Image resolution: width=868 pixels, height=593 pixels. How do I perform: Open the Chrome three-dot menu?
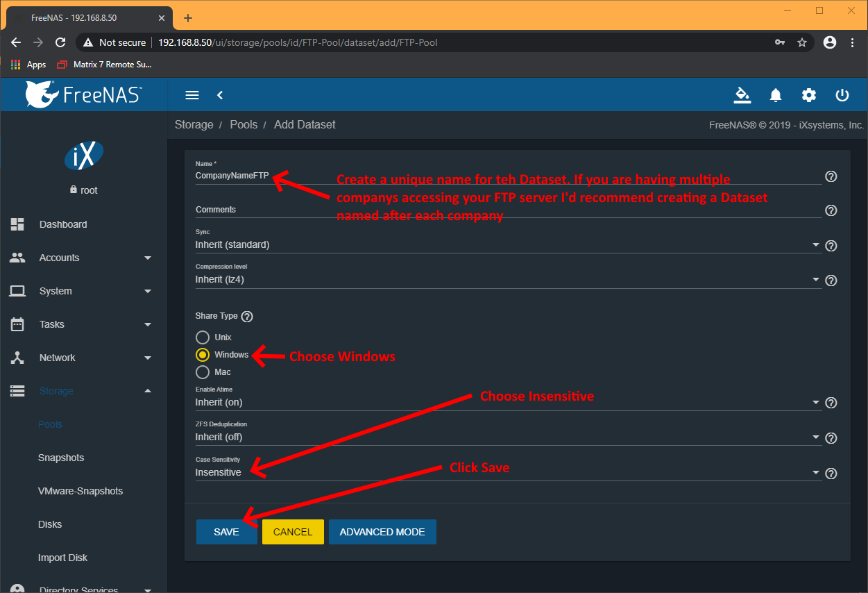[852, 42]
